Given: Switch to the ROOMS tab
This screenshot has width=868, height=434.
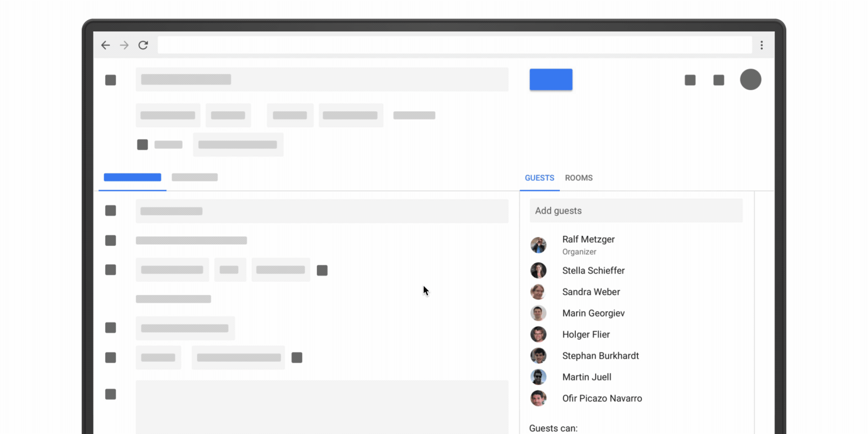Looking at the screenshot, I should (579, 178).
